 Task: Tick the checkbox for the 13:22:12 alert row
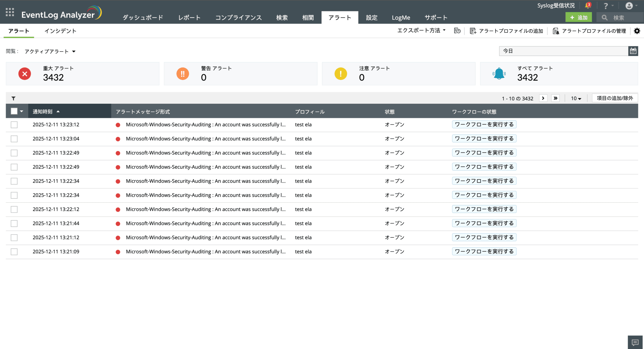(14, 209)
